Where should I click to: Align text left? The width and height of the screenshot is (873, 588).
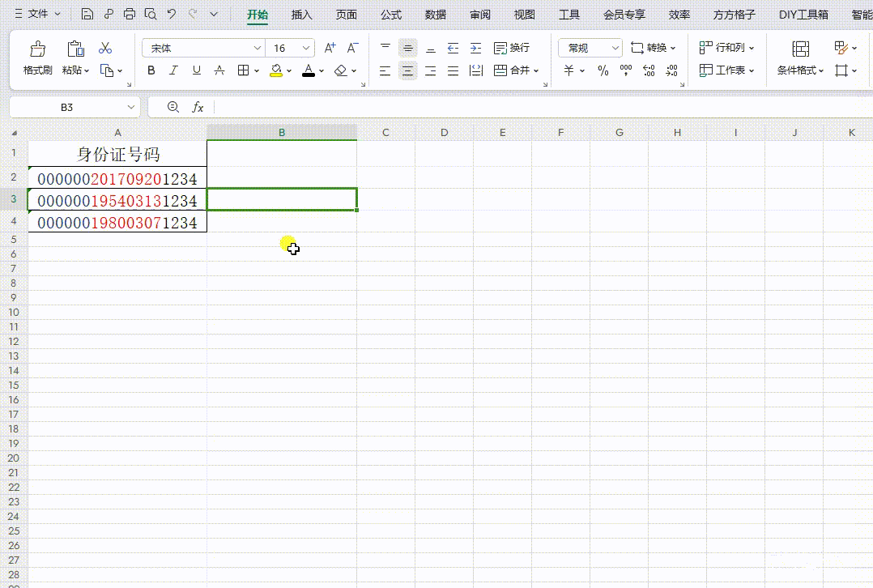pyautogui.click(x=385, y=70)
